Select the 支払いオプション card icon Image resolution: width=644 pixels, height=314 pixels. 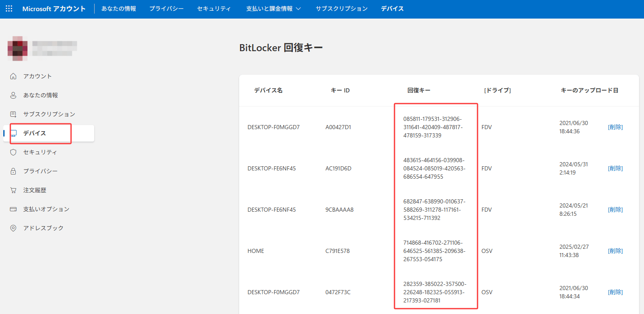point(13,209)
